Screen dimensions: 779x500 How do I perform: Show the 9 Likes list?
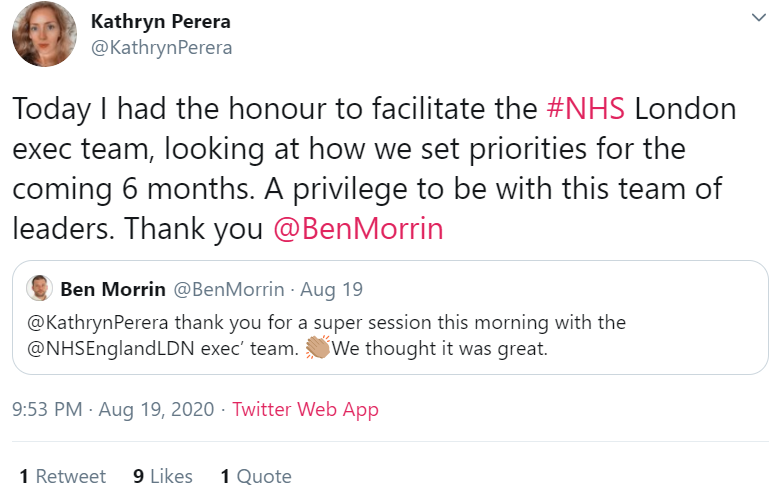(163, 477)
